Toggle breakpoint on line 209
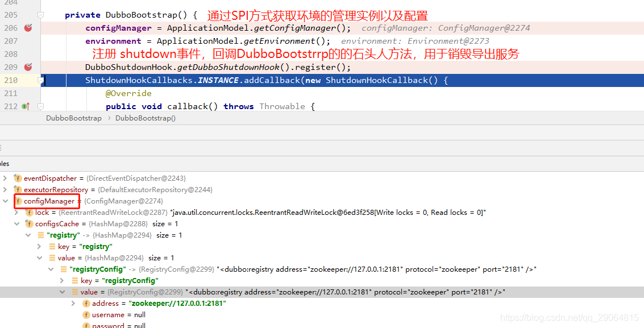644x328 pixels. pyautogui.click(x=28, y=67)
